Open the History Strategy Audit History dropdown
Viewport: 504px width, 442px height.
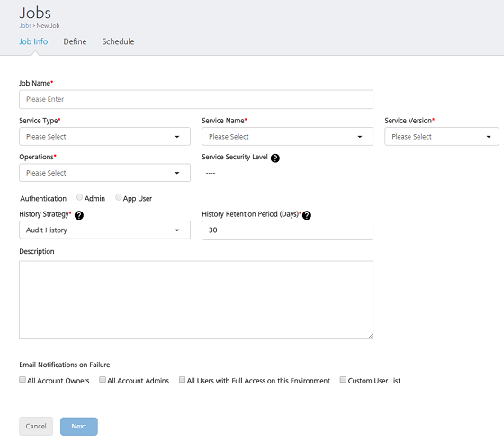[x=104, y=230]
